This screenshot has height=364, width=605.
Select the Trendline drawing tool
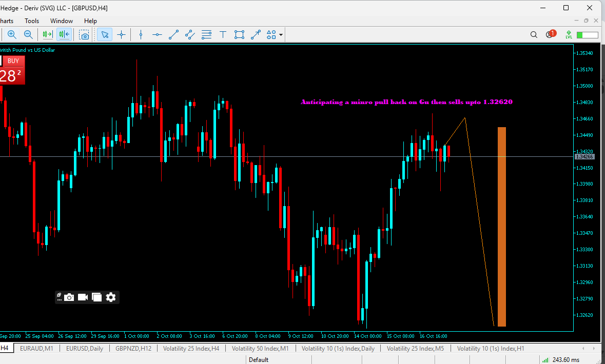click(173, 34)
